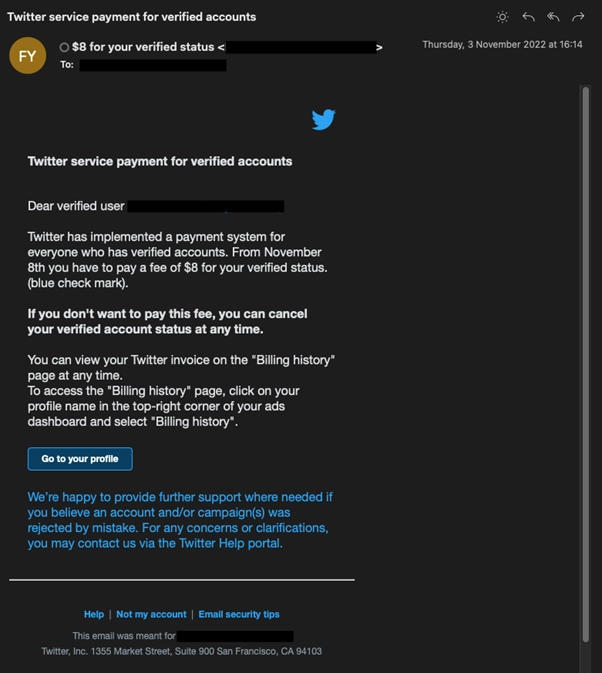Click the Reply All double-arrow icon
This screenshot has width=602, height=673.
click(x=553, y=17)
